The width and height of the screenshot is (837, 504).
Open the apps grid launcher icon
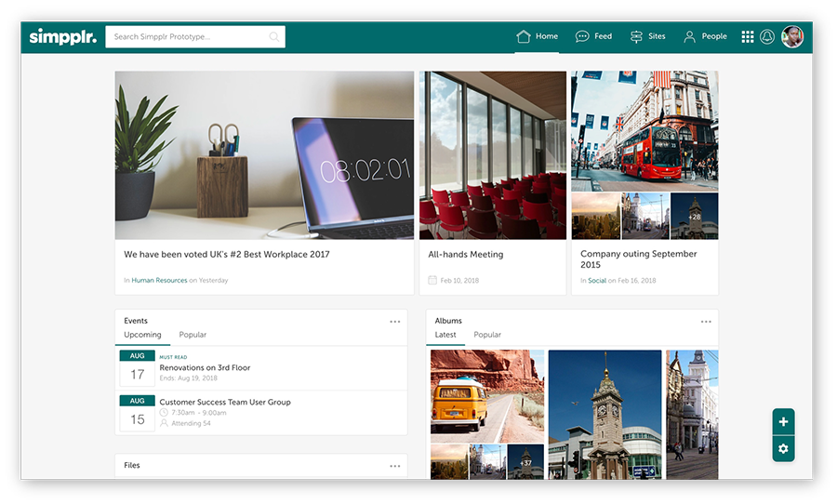point(748,36)
